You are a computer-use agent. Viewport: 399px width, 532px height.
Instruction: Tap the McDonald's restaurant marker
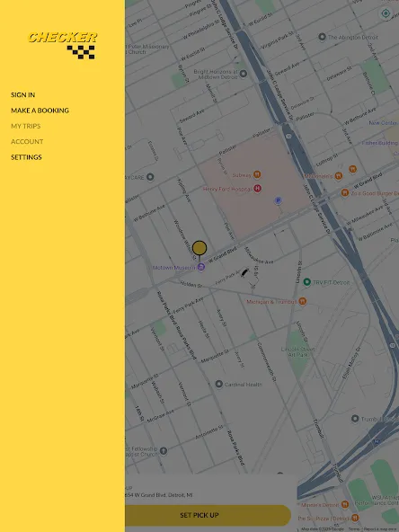(338, 176)
